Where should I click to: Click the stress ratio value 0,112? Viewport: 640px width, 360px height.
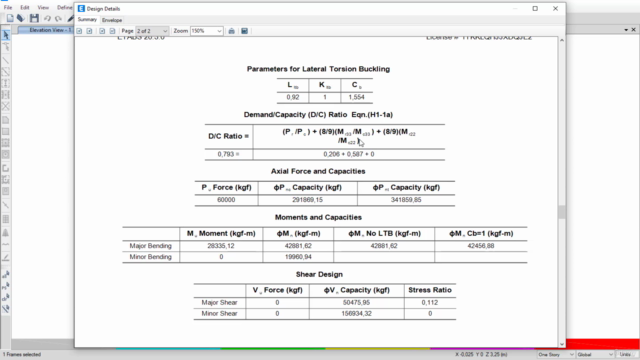(430, 303)
